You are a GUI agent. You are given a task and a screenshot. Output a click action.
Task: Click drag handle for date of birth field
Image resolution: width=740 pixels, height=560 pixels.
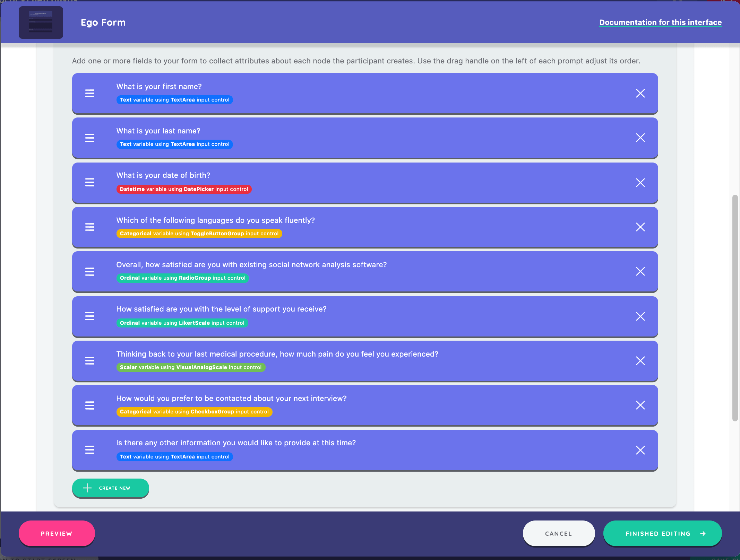(x=90, y=183)
